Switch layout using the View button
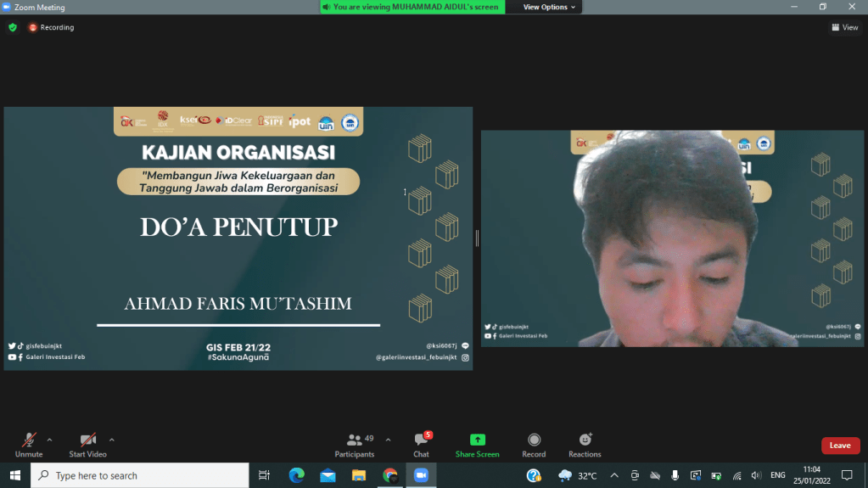Viewport: 868px width, 488px height. (x=845, y=27)
